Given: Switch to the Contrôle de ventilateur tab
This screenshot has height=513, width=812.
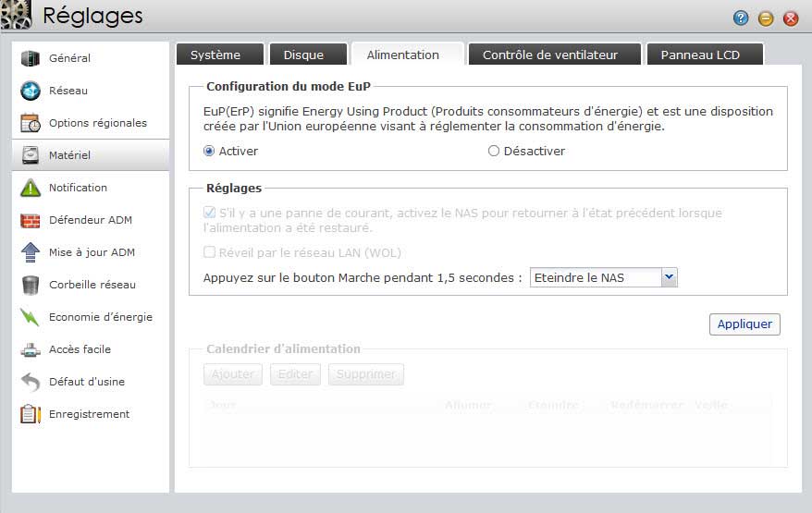Looking at the screenshot, I should point(549,55).
